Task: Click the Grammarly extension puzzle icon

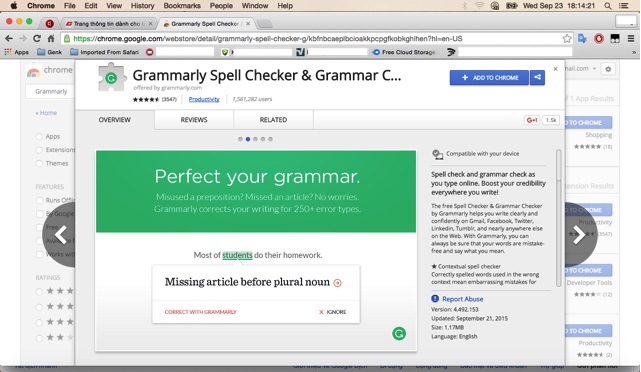Action: 111,77
